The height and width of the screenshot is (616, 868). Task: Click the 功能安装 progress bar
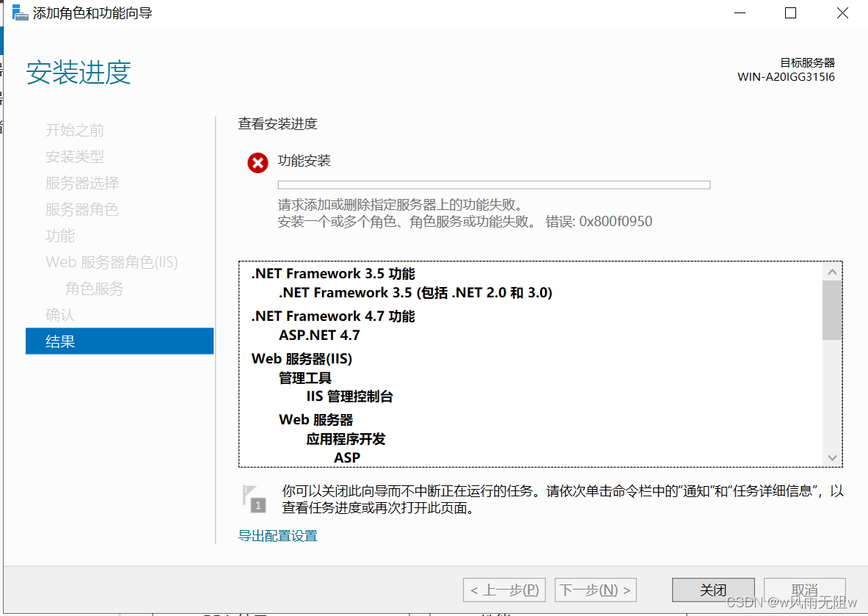click(x=494, y=184)
